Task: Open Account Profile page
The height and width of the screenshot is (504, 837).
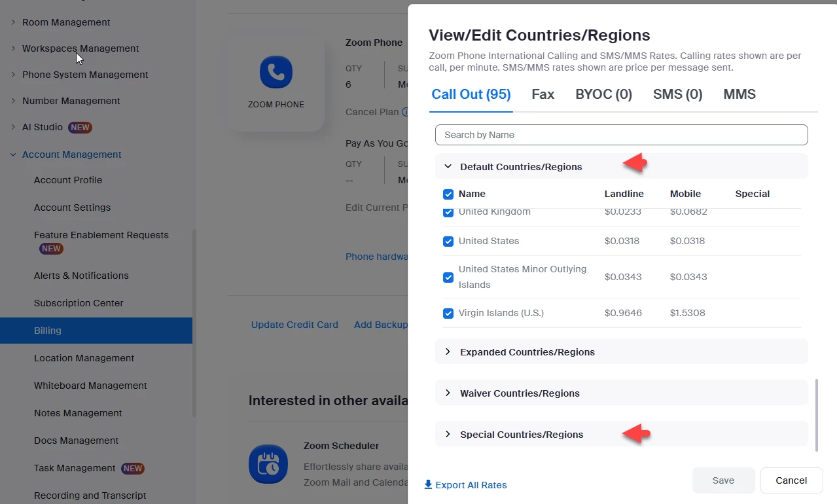Action: click(x=68, y=180)
